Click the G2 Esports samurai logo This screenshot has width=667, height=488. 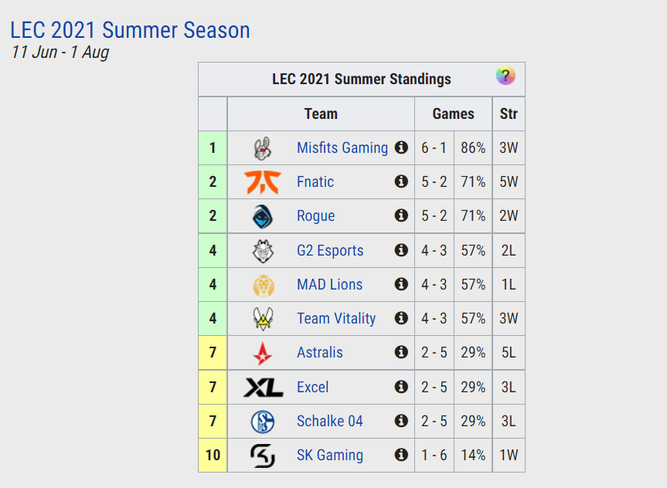(x=263, y=251)
